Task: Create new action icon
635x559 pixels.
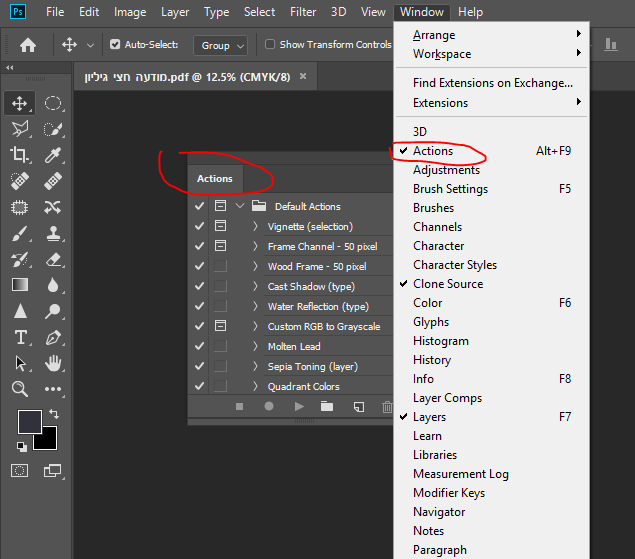Action: pyautogui.click(x=359, y=407)
